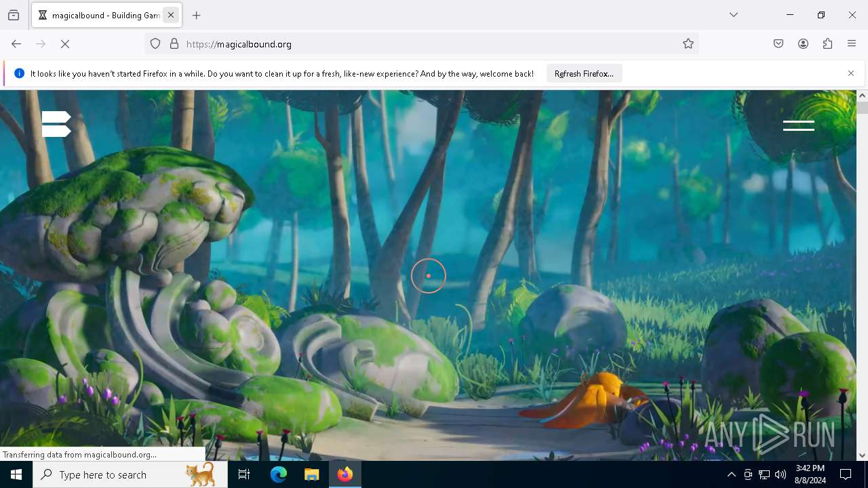Open Firefox account menu
This screenshot has width=868, height=488.
click(x=803, y=44)
